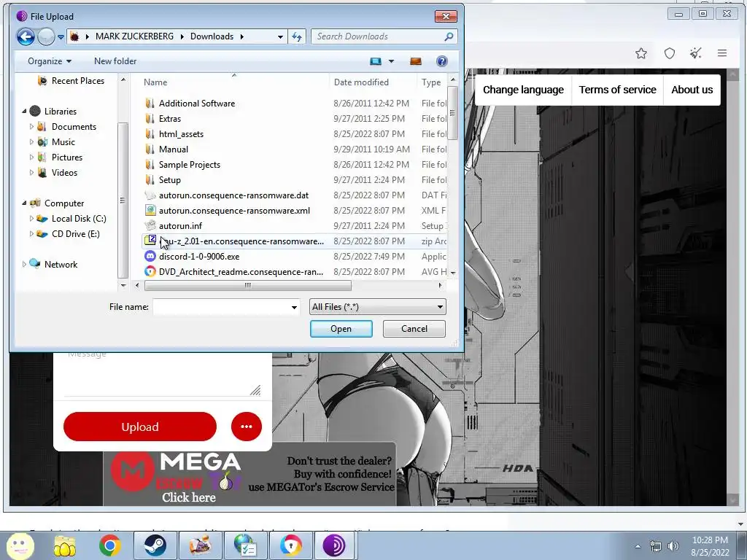Select the Extras folder

pos(169,119)
